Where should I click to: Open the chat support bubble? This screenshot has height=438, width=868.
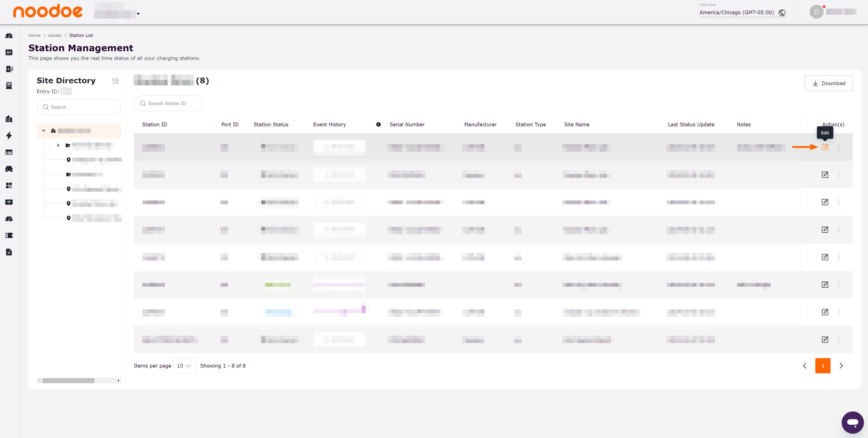click(x=852, y=422)
